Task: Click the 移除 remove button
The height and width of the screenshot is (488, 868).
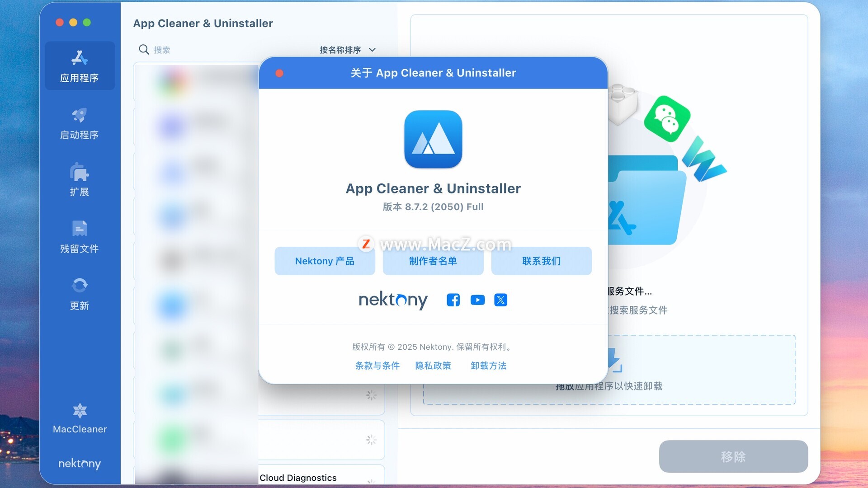Action: [x=733, y=456]
